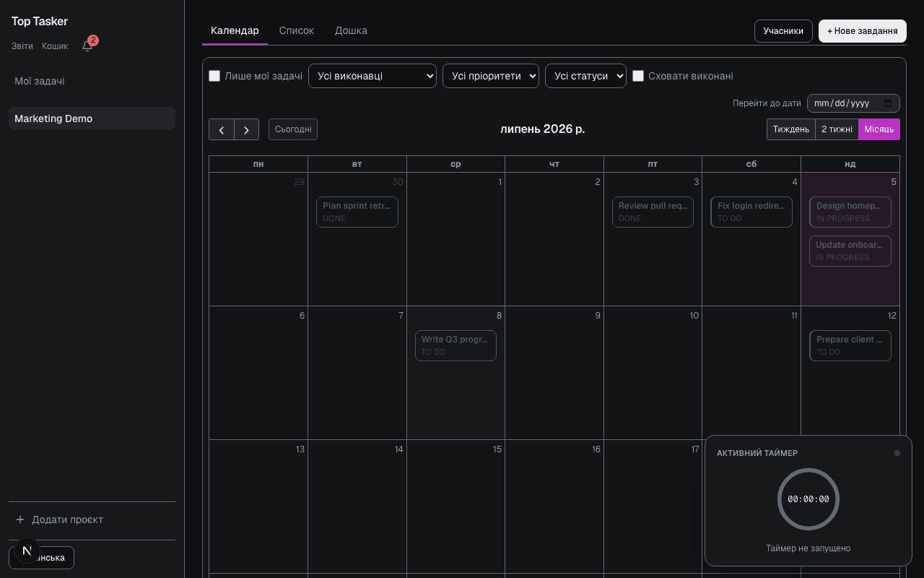Viewport: 924px width, 578px height.
Task: Select the Місяць view
Action: pyautogui.click(x=879, y=129)
